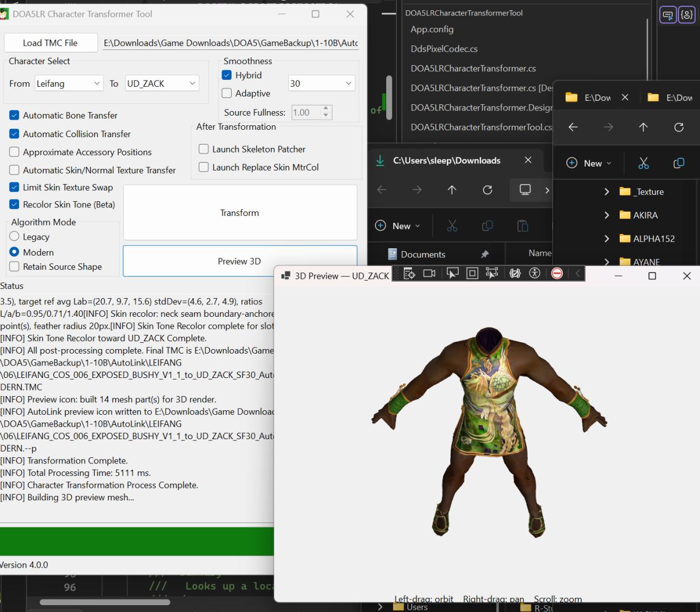The width and height of the screenshot is (700, 612).
Task: Uncheck Automatic Collision Transfer
Action: (15, 134)
